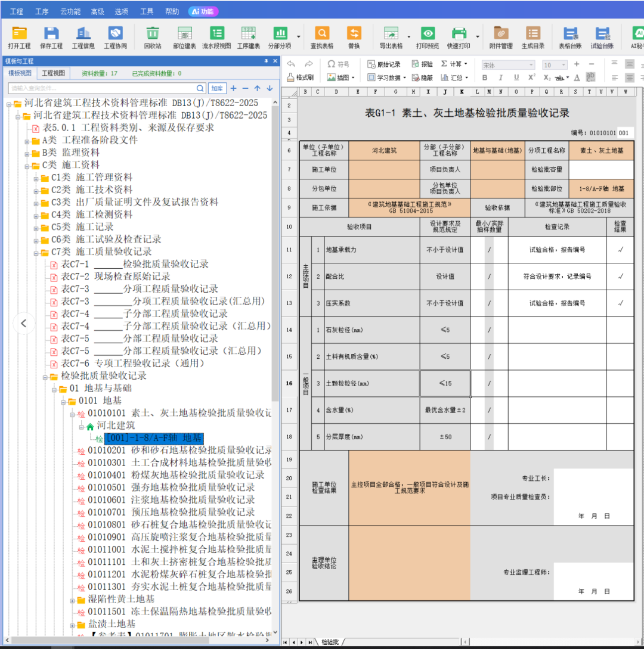The height and width of the screenshot is (649, 644).
Task: Toggle subscript formatting
Action: pos(547,77)
